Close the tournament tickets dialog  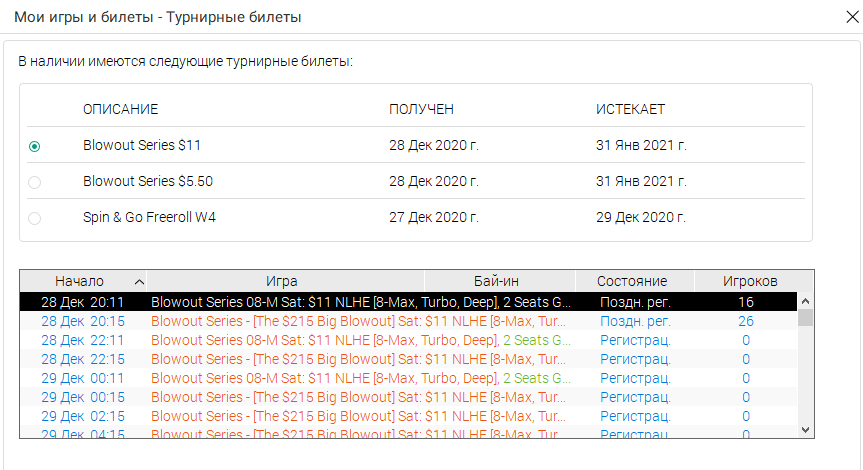pyautogui.click(x=852, y=17)
